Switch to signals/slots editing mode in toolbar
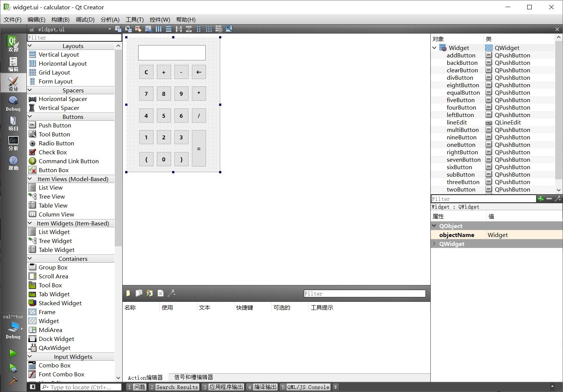Image resolution: width=563 pixels, height=392 pixels. point(129,29)
